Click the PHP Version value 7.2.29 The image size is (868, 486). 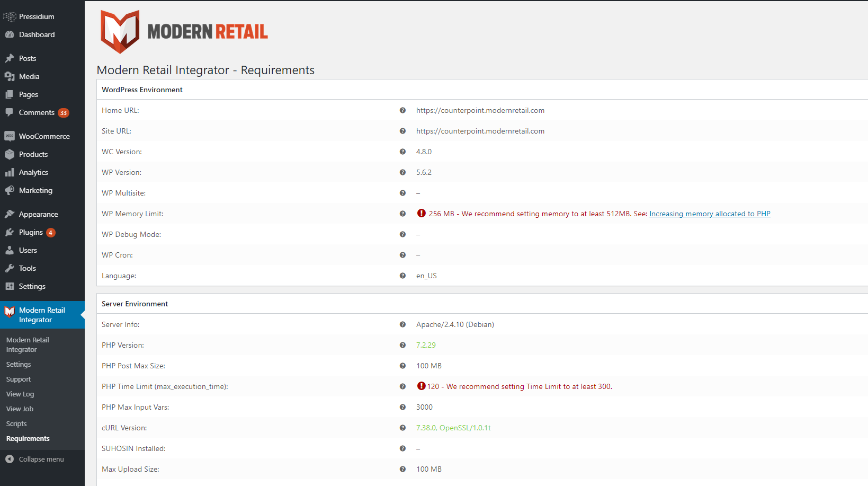pyautogui.click(x=426, y=345)
